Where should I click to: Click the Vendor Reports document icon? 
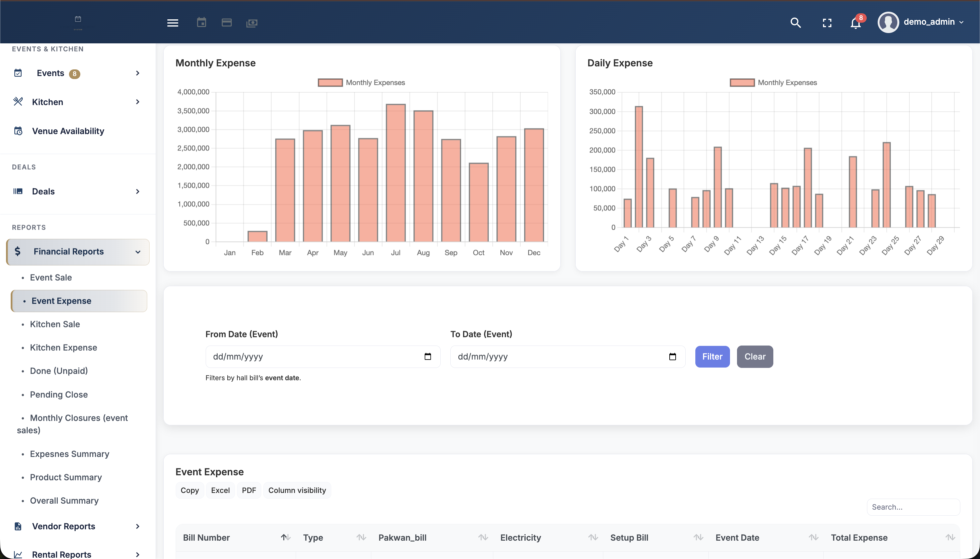[18, 526]
